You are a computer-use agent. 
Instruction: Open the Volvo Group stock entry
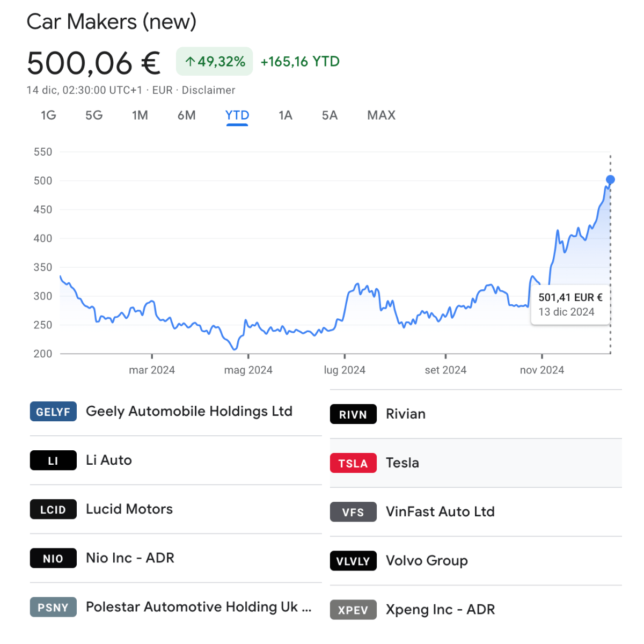(475, 561)
